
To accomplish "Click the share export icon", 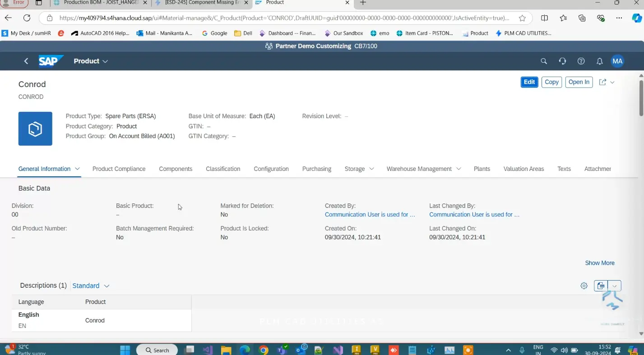I will point(602,82).
